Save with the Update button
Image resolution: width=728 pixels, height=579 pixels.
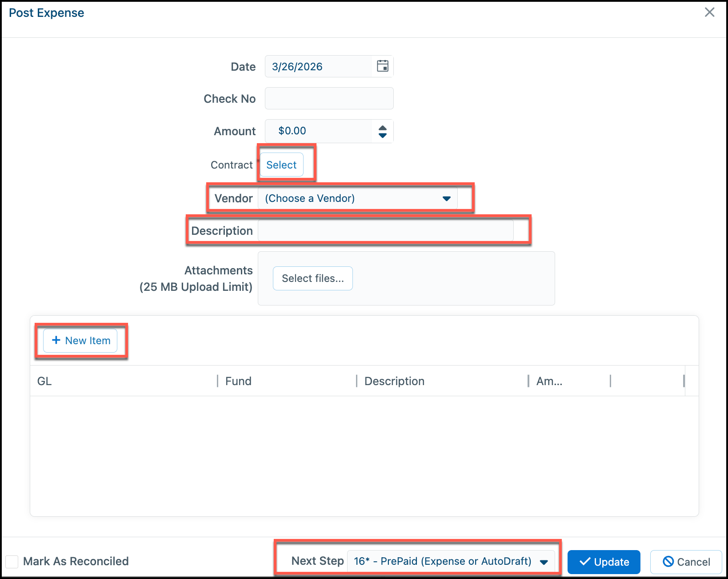[x=604, y=562]
